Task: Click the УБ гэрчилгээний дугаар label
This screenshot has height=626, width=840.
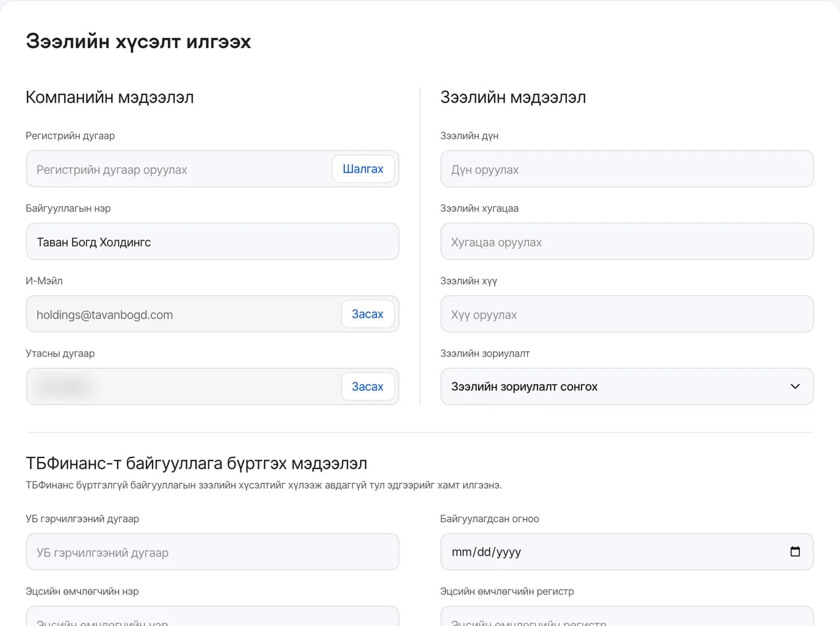Action: pos(82,519)
